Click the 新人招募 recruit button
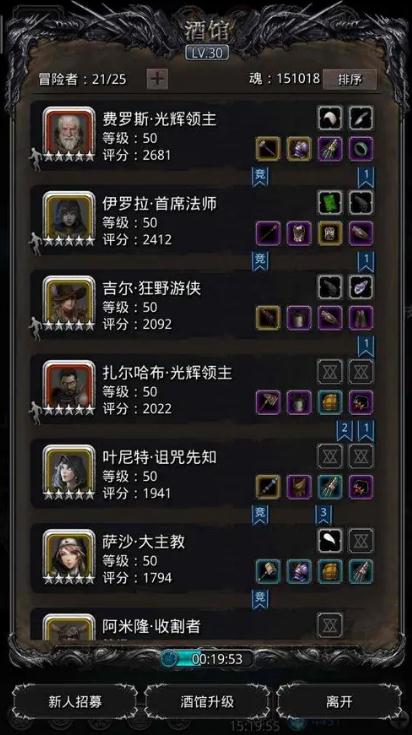Viewport: 412px width, 735px height. (x=75, y=702)
